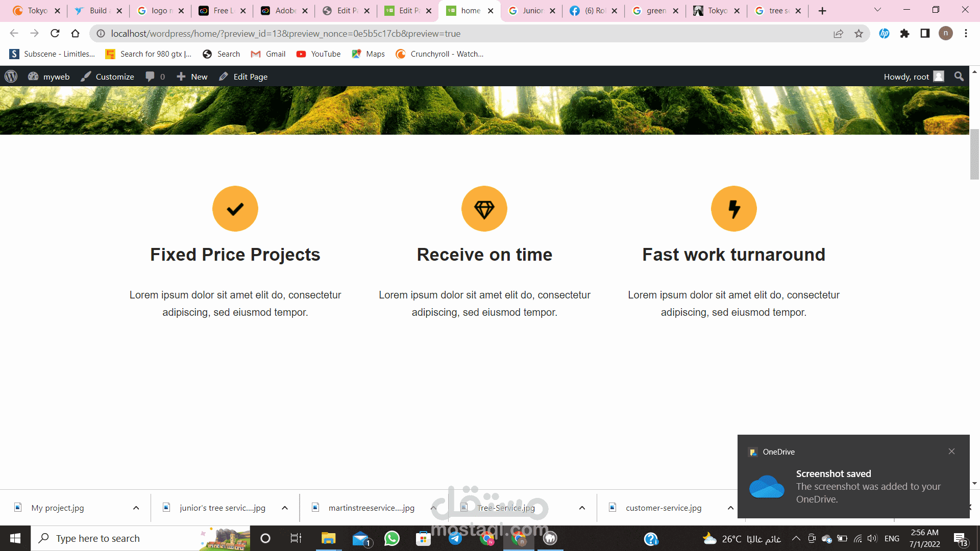Viewport: 980px width, 551px height.
Task: Open menu for customer-service.jpg download
Action: click(x=730, y=508)
